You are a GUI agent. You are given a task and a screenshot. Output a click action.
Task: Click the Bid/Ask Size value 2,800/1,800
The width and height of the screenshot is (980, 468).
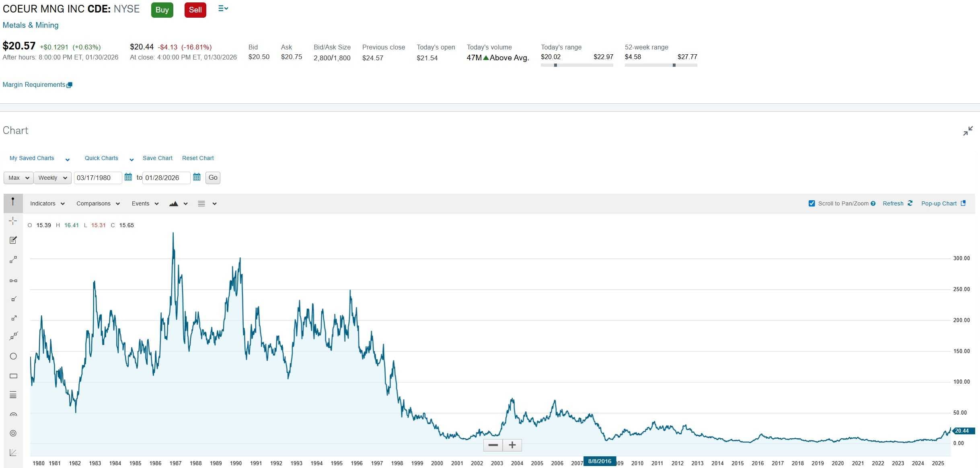click(332, 58)
